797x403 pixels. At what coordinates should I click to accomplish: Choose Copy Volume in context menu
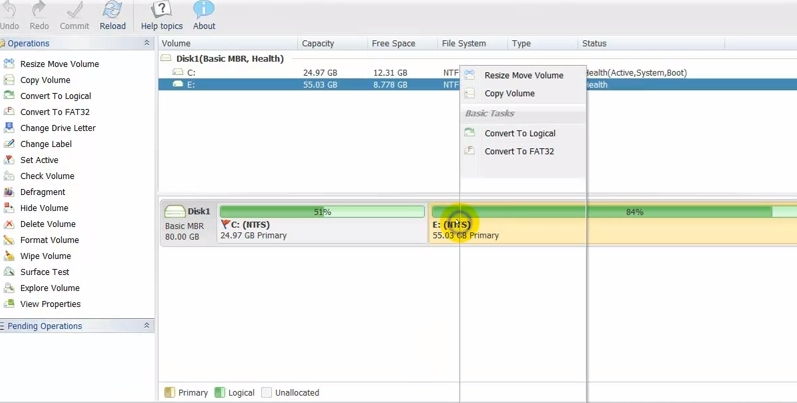click(x=524, y=94)
